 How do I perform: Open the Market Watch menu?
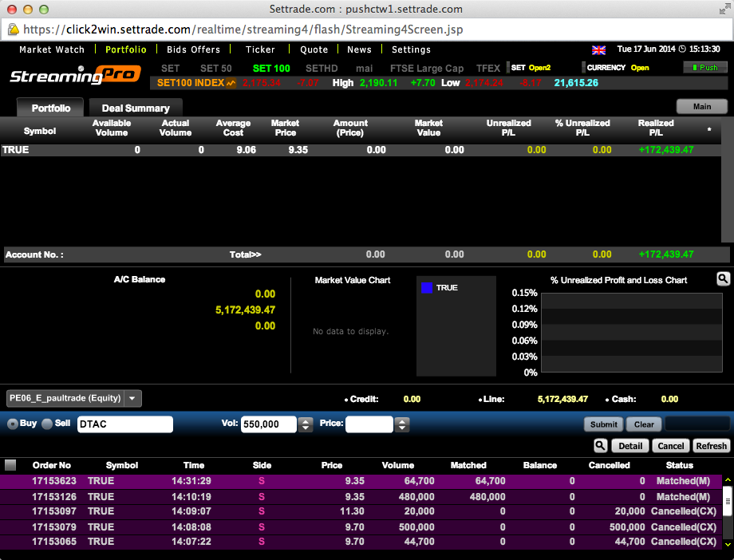pos(52,49)
